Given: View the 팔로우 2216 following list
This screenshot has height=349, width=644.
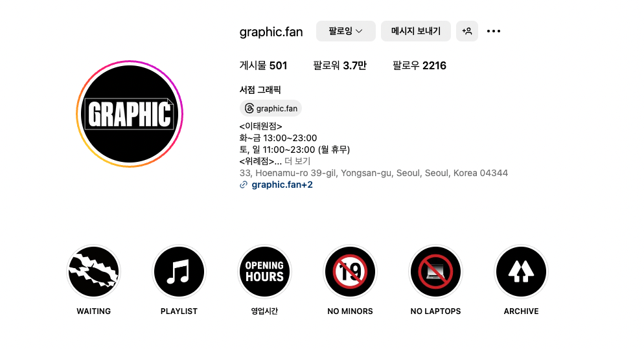Looking at the screenshot, I should click(419, 65).
